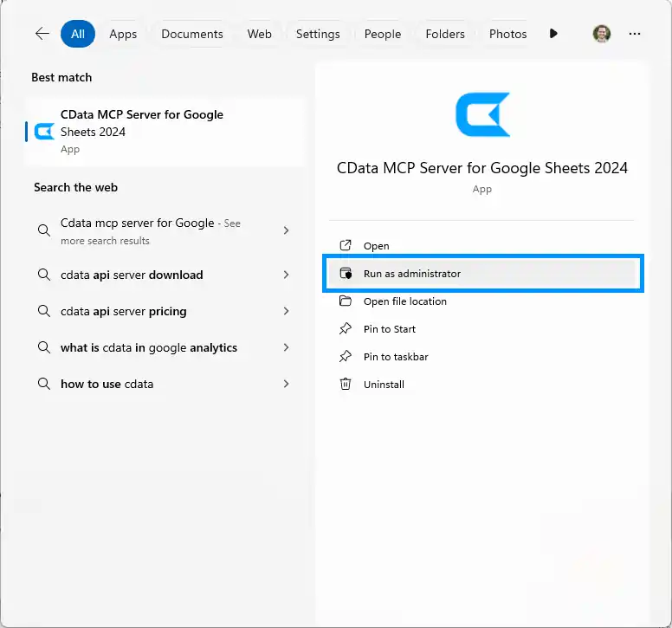
Task: Expand 'cdata api server download' result chevron
Action: tap(287, 275)
